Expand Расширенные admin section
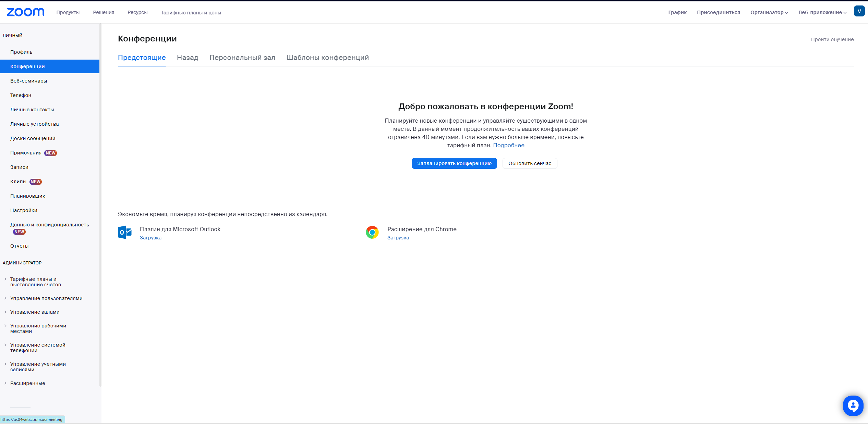 [27, 383]
